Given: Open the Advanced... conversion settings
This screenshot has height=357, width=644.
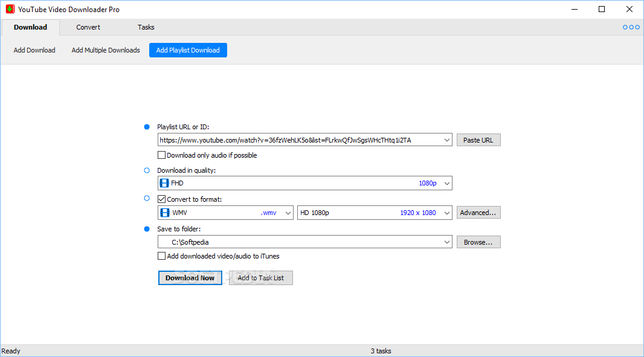Looking at the screenshot, I should pyautogui.click(x=478, y=213).
